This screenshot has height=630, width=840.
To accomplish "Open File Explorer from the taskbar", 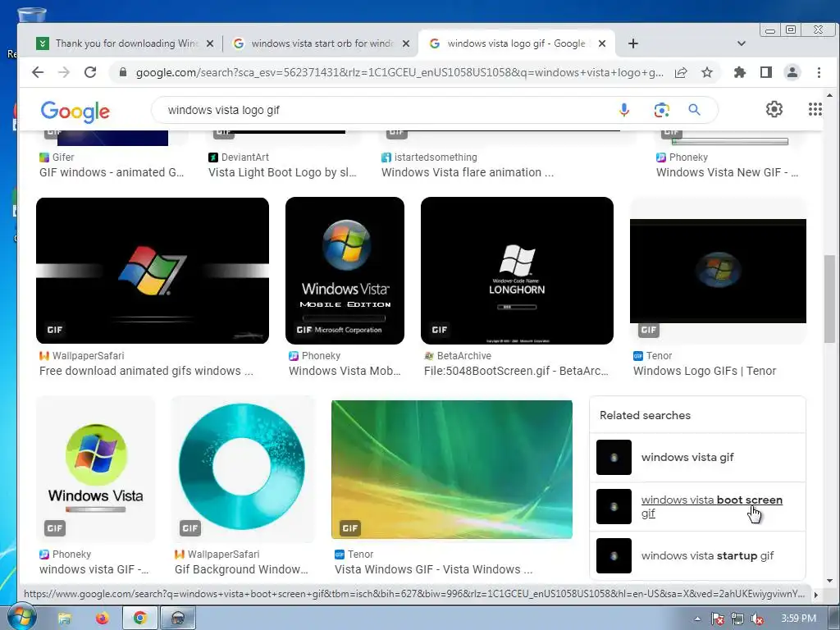I will click(64, 619).
